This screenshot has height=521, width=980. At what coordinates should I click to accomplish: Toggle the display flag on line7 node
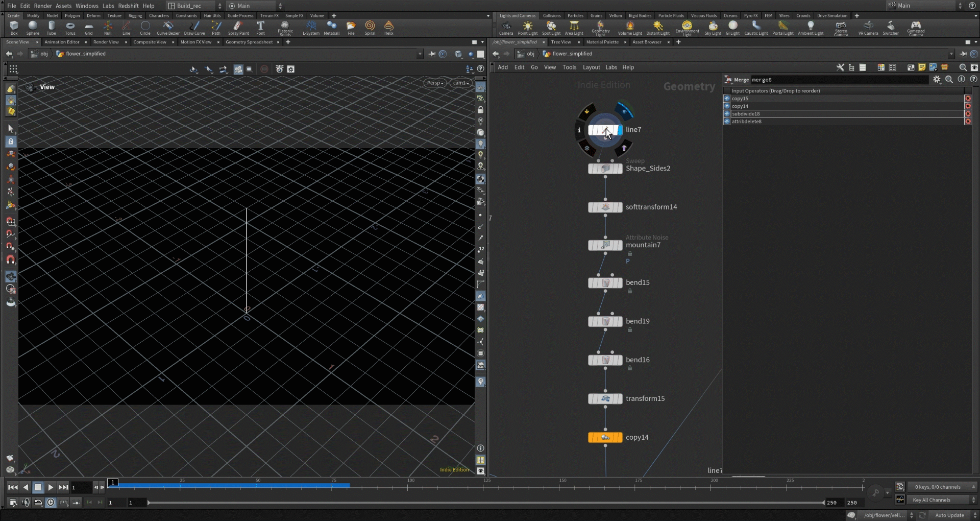click(x=620, y=130)
